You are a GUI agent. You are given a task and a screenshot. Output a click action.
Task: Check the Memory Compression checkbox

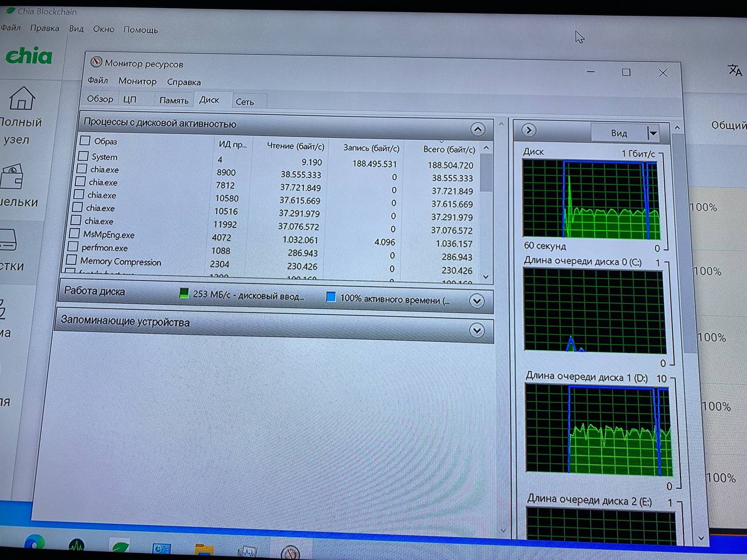click(71, 260)
